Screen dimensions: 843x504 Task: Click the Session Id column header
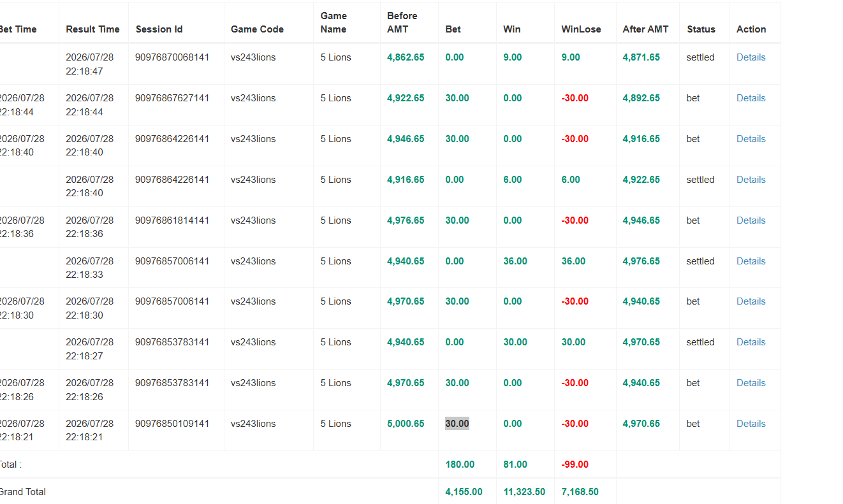click(159, 29)
